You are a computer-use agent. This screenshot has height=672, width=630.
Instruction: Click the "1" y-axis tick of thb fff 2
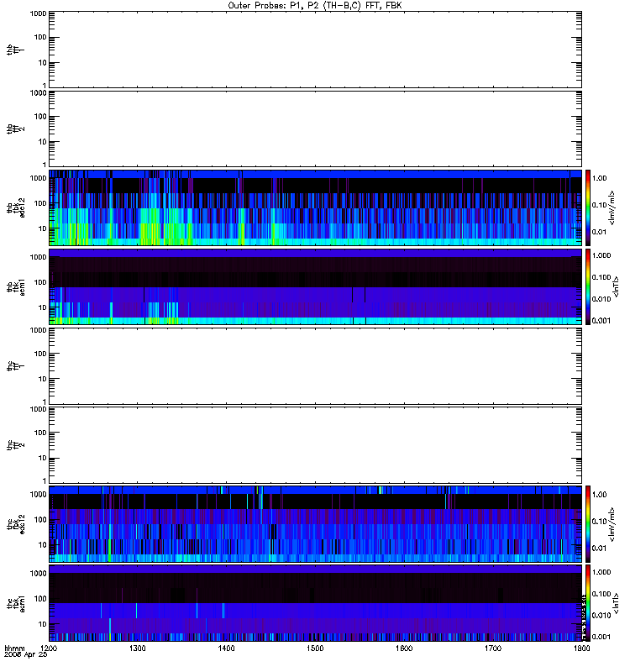point(45,165)
